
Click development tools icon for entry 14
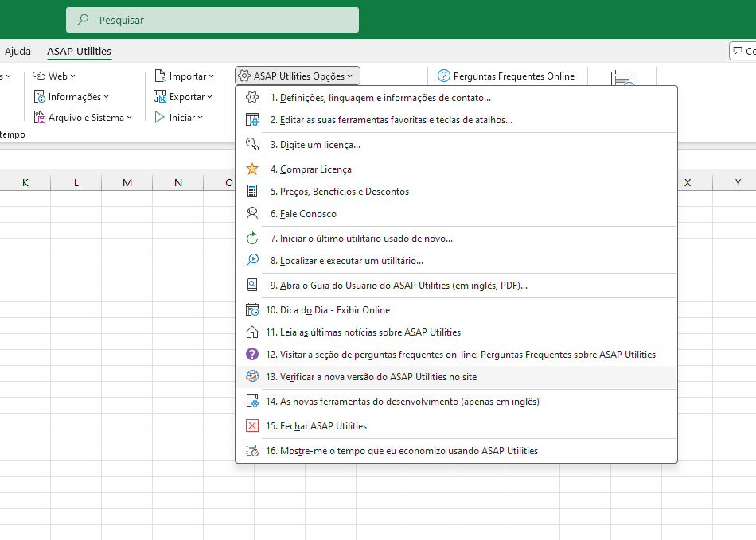[x=252, y=402]
